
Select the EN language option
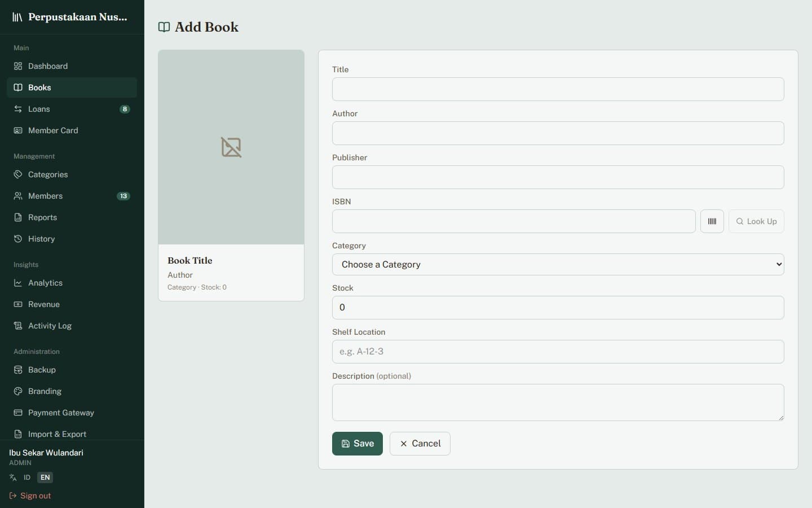tap(45, 478)
